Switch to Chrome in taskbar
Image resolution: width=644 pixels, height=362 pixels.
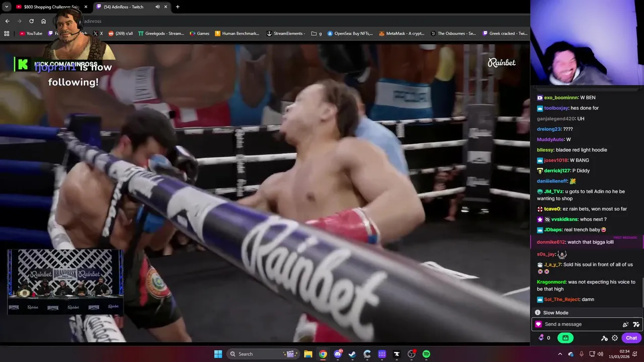[x=323, y=354]
